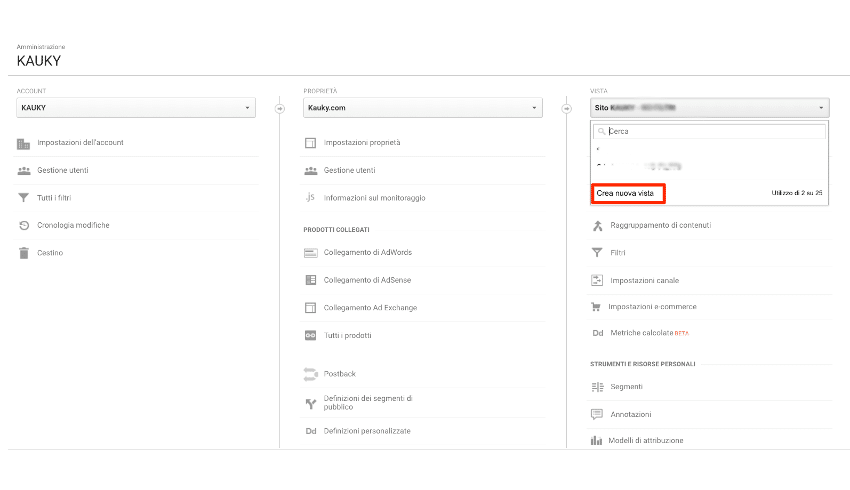Open property-level Gestione utenti
This screenshot has height=490, width=850.
[350, 170]
